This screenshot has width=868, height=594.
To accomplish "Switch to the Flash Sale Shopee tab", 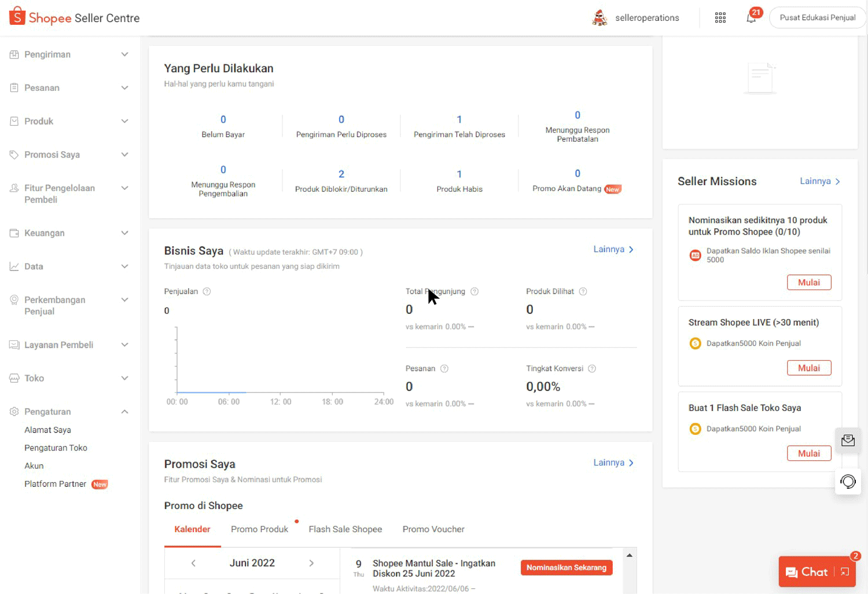I will coord(345,529).
